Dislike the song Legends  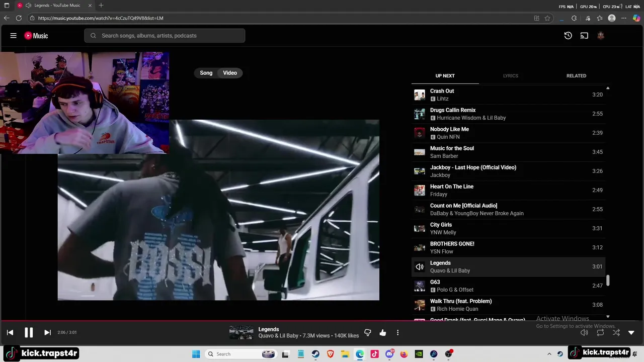coord(368,332)
